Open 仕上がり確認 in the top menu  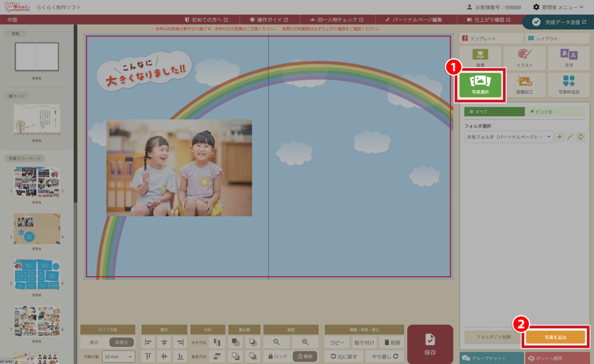(x=489, y=20)
